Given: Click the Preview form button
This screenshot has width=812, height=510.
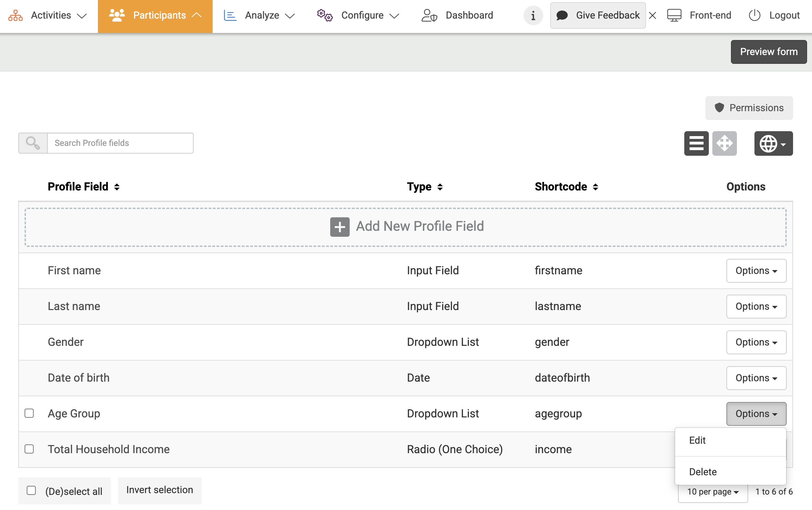Looking at the screenshot, I should (x=768, y=52).
